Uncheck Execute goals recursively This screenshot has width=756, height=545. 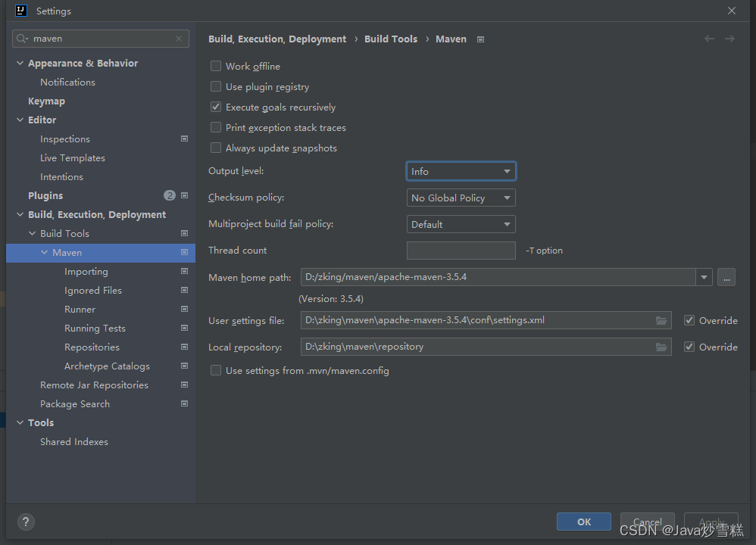[216, 107]
